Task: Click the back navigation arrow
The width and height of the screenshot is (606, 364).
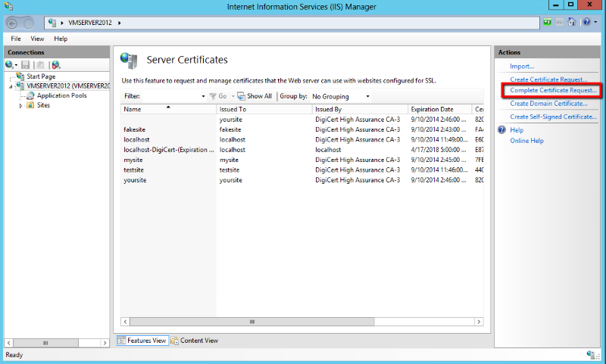Action: tap(14, 23)
